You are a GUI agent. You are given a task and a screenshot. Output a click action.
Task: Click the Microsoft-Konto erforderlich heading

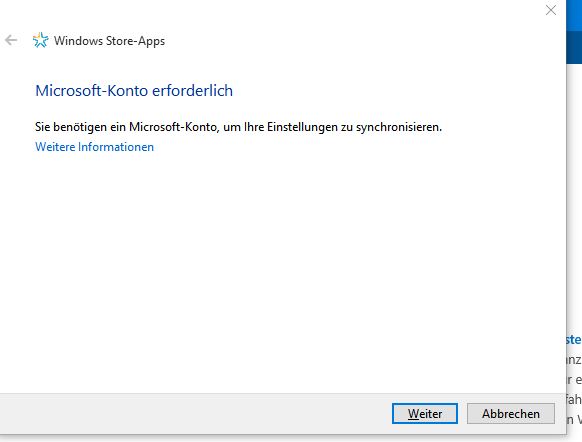[x=134, y=91]
